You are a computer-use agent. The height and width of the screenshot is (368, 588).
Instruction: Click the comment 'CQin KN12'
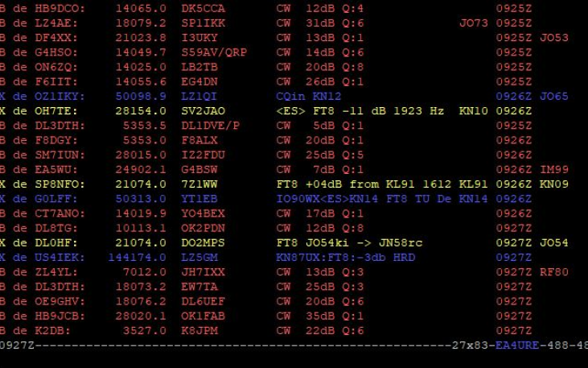click(x=309, y=96)
